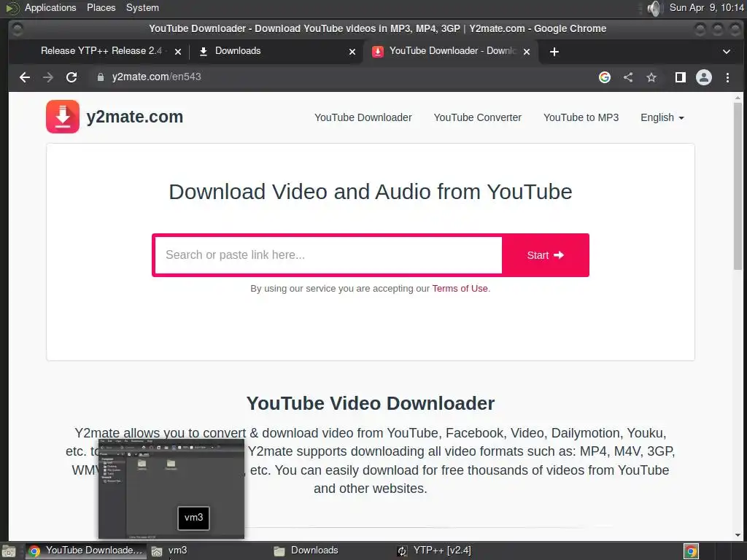Open the Places menu
This screenshot has height=560, width=747.
pyautogui.click(x=101, y=7)
